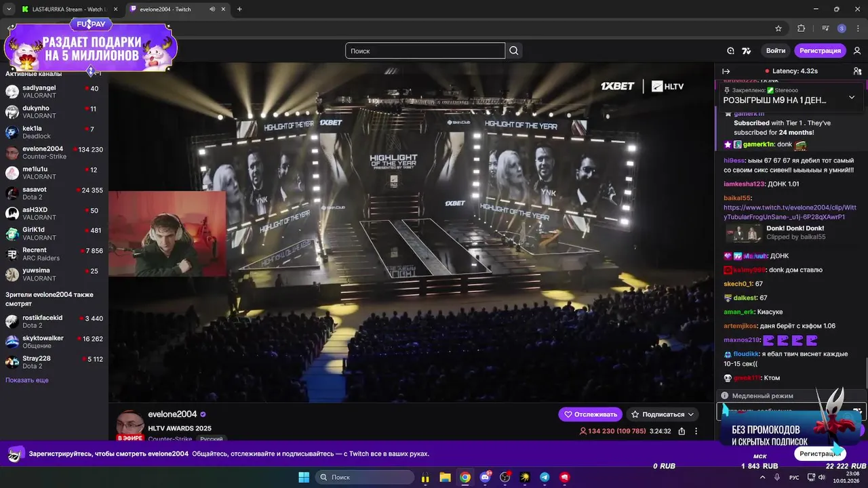Open skyktowalker Общение channel

click(x=54, y=342)
